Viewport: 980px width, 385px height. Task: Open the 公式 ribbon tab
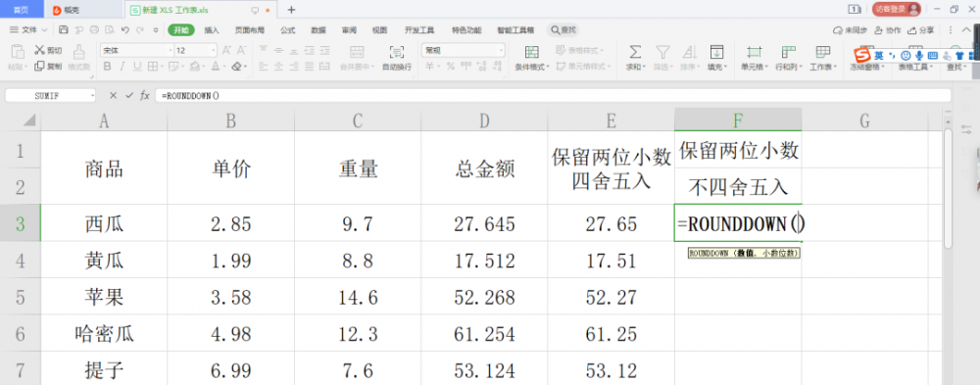pyautogui.click(x=287, y=30)
